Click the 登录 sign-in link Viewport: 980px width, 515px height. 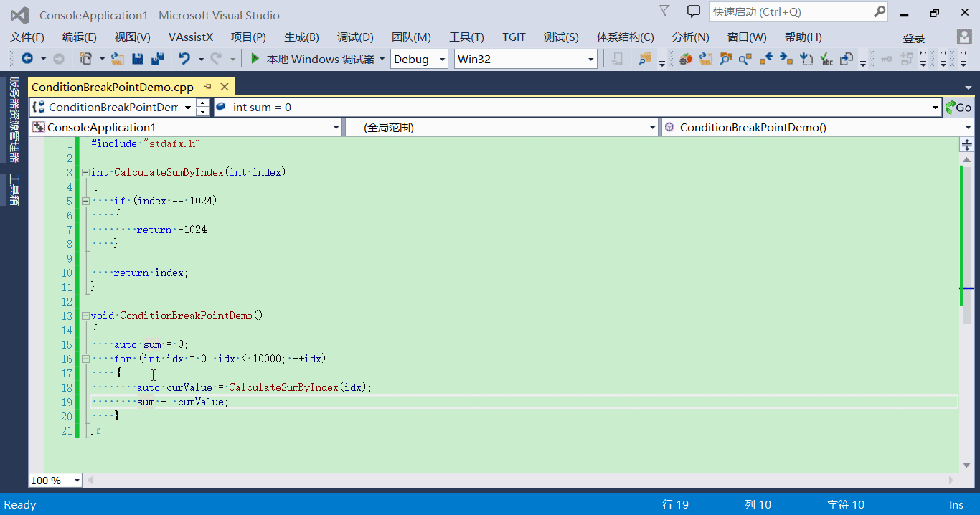point(915,37)
